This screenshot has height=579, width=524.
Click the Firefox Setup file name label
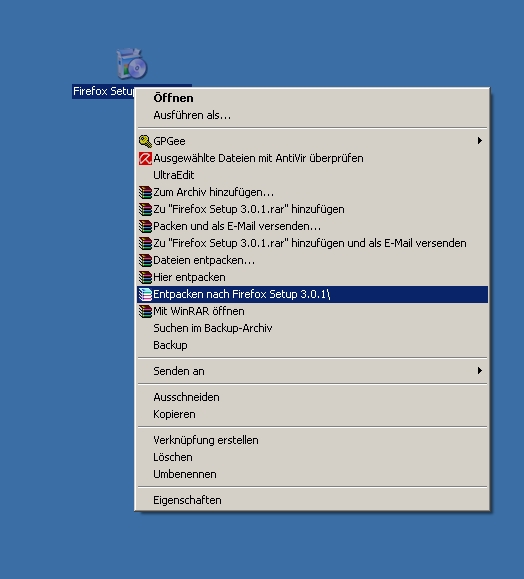point(103,91)
